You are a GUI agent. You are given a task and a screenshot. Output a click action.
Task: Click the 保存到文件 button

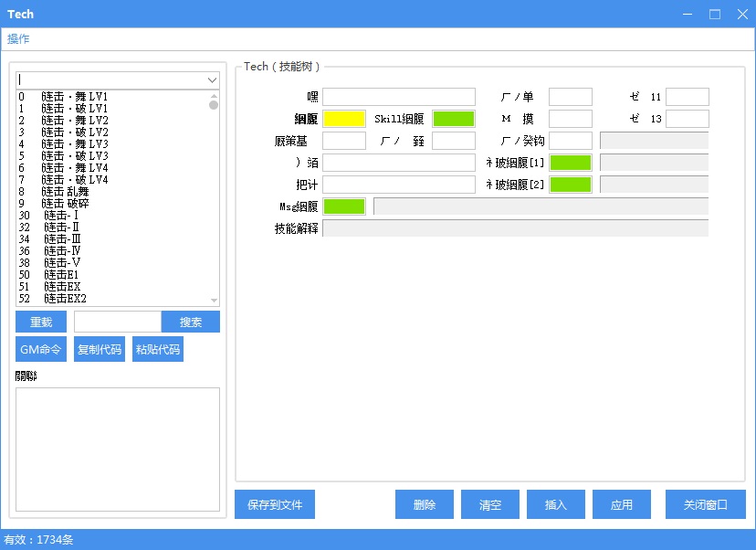(275, 504)
